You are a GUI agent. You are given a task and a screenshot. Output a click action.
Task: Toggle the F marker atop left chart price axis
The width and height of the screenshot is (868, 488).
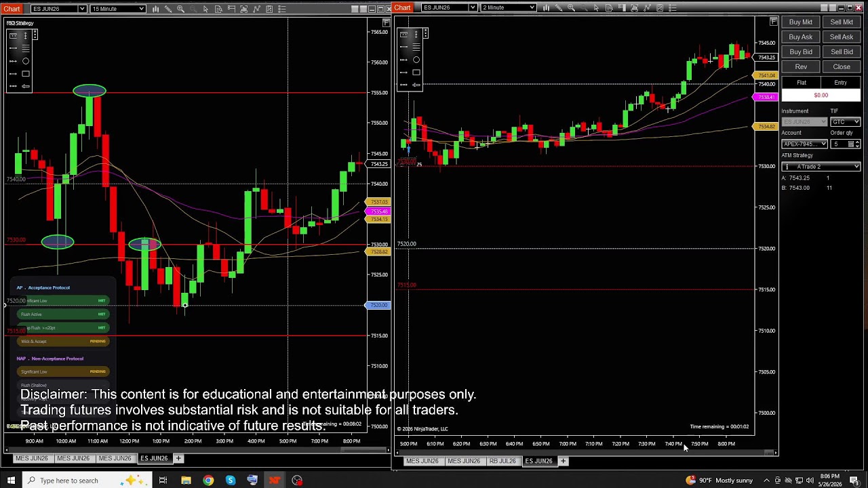pyautogui.click(x=386, y=22)
